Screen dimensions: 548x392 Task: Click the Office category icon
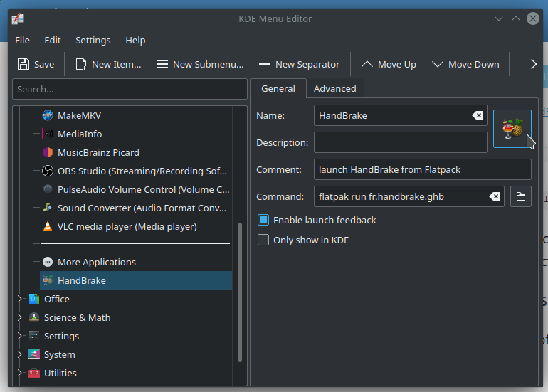coord(34,299)
